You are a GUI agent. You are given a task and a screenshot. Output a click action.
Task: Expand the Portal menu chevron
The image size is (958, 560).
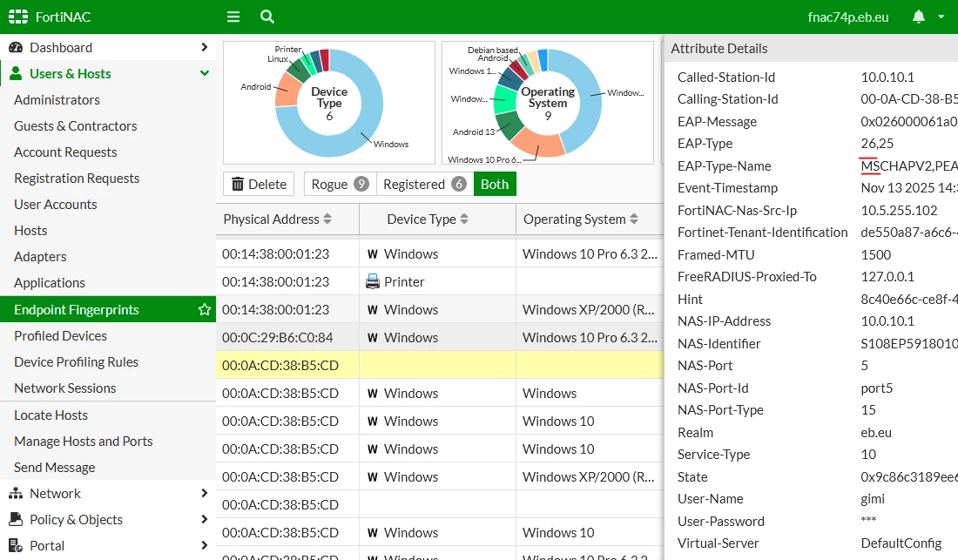pos(204,545)
